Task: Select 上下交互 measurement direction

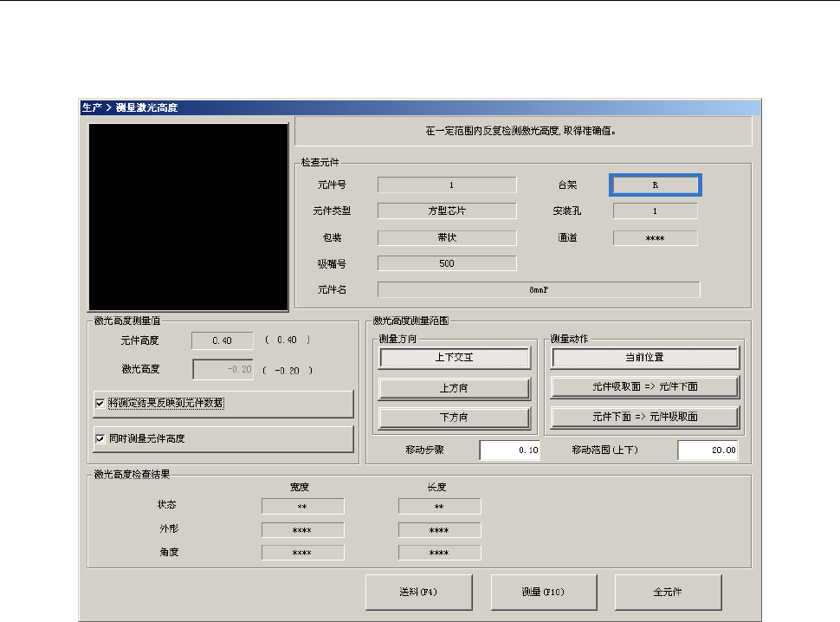Action: 455,357
